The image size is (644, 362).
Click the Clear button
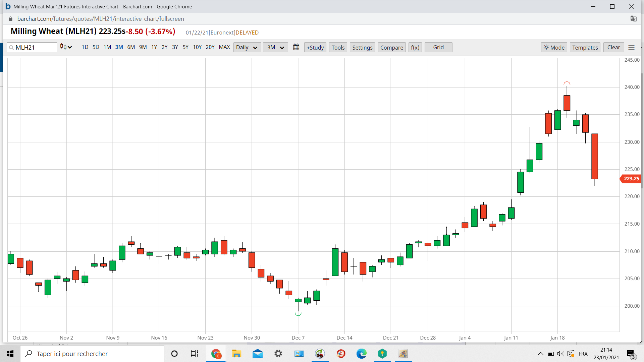(613, 47)
